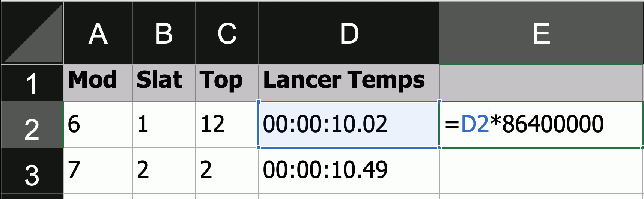Click empty cell E3 below the formula

pos(541,170)
